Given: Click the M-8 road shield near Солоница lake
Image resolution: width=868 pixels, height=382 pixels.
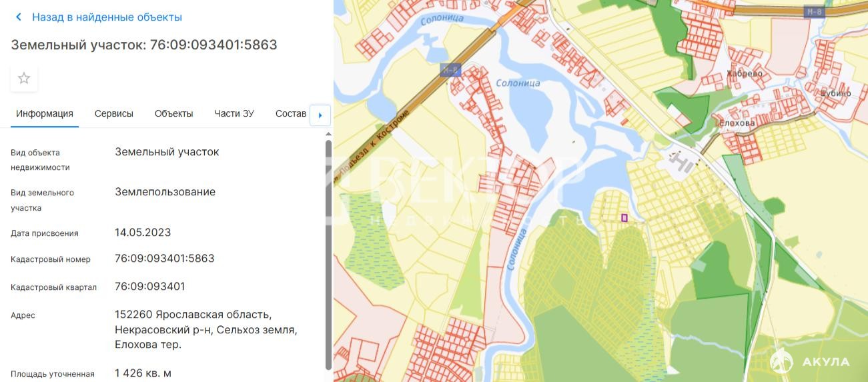Looking at the screenshot, I should [451, 69].
